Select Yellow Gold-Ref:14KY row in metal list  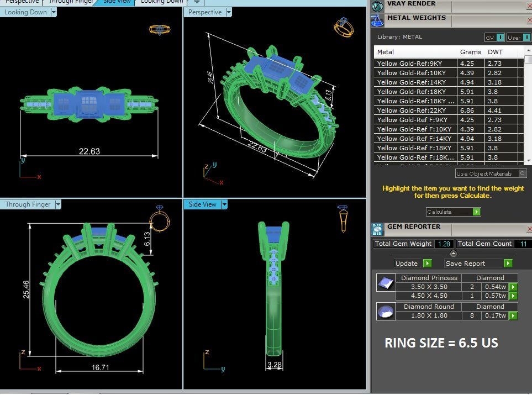point(415,82)
